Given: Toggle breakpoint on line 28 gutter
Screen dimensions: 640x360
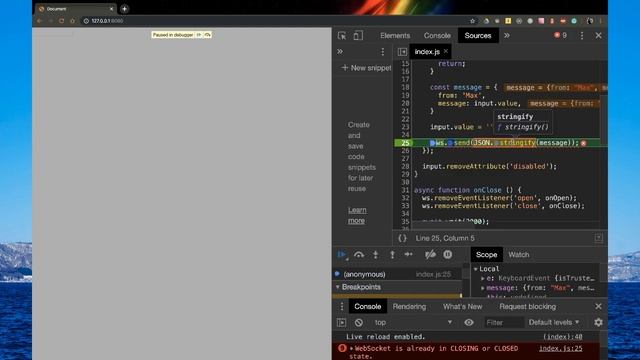Looking at the screenshot, I should (x=404, y=167).
